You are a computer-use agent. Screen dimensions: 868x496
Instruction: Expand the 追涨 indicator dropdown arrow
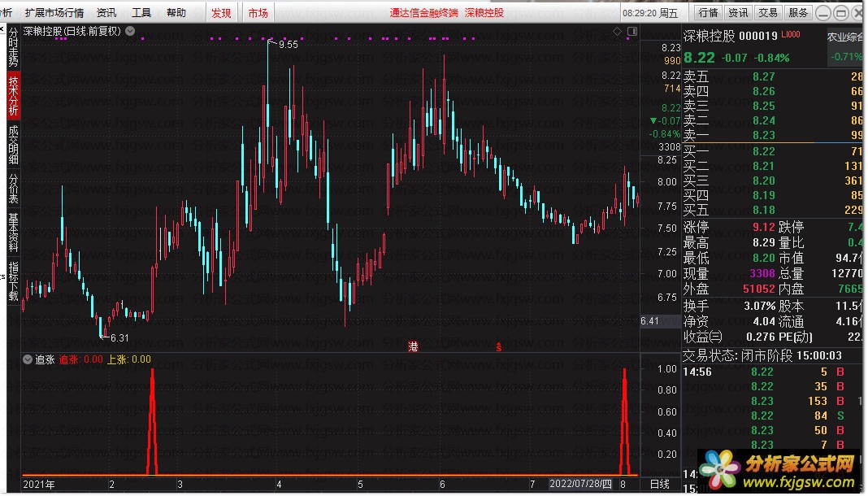[x=28, y=359]
